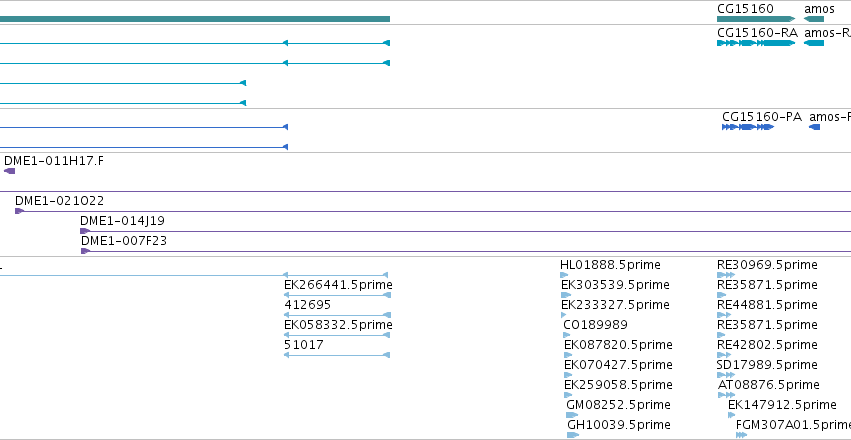Click the DME1-011H17.F purple feature arrow
The width and height of the screenshot is (851, 440).
click(x=9, y=171)
